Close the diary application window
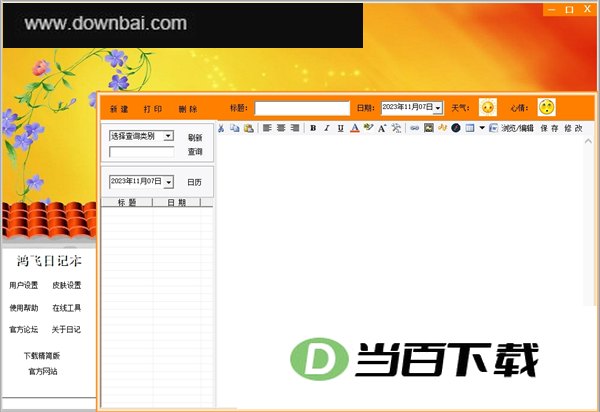This screenshot has height=412, width=600. coord(587,9)
